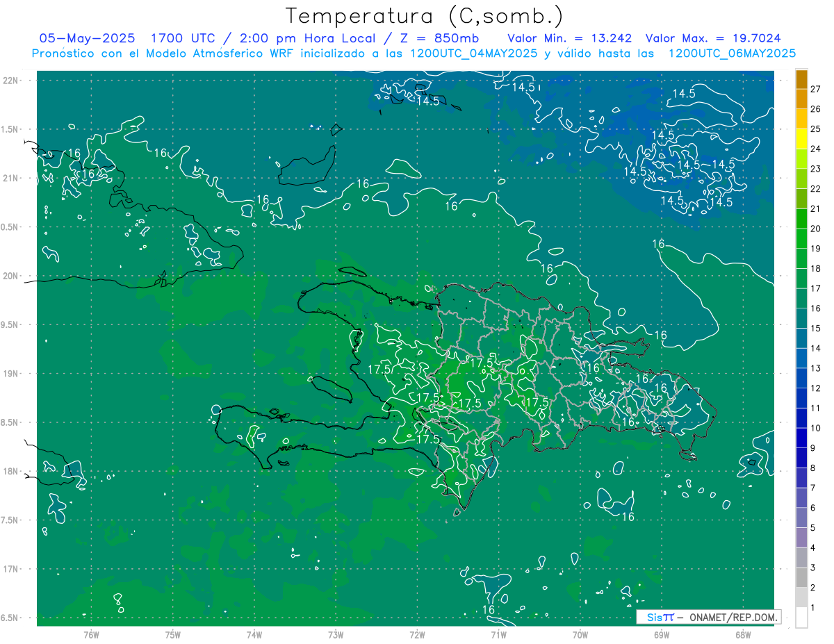This screenshot has width=834, height=644.
Task: Pick the orange swatch atop the colorbar
Action: click(x=802, y=79)
